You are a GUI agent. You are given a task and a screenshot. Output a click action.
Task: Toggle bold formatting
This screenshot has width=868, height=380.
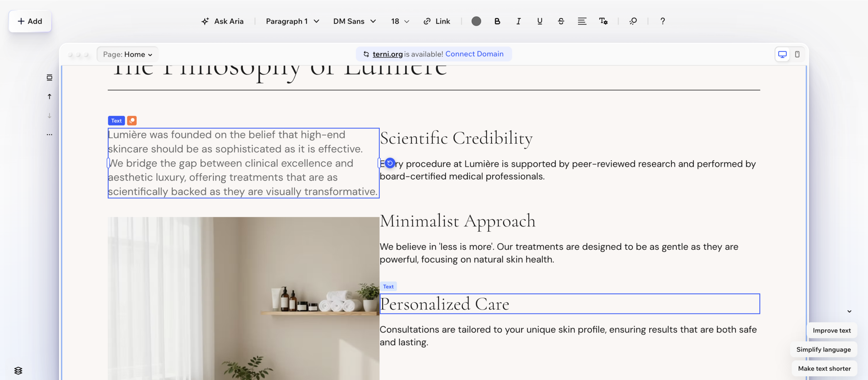point(497,21)
